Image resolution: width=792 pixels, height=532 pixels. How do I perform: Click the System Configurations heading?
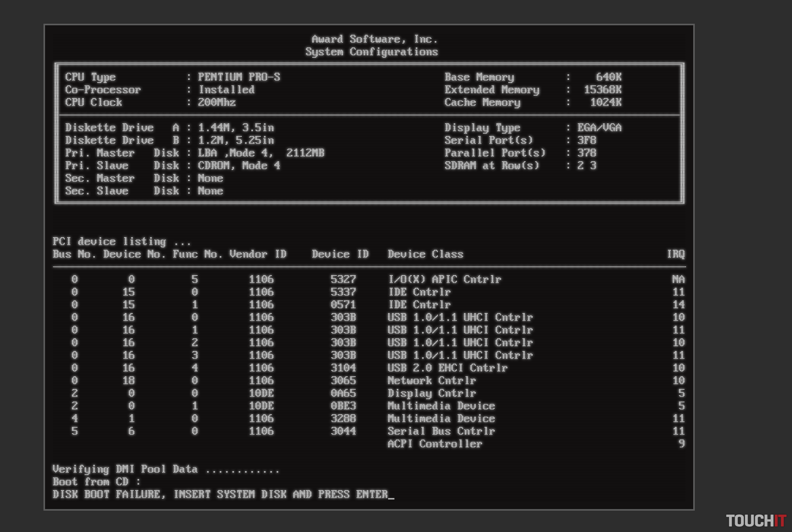click(x=371, y=52)
